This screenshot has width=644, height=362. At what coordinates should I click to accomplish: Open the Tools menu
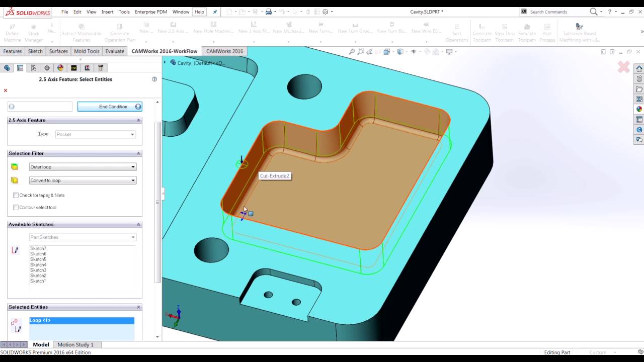click(124, 12)
